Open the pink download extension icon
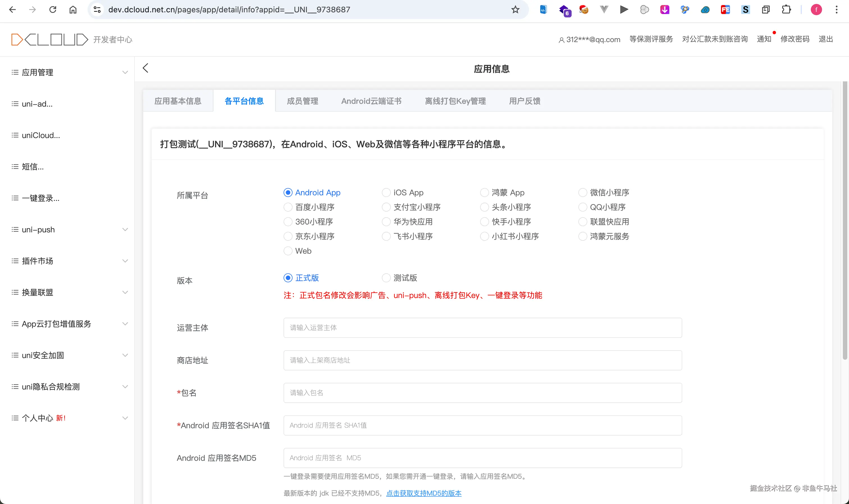The width and height of the screenshot is (849, 504). pyautogui.click(x=665, y=10)
